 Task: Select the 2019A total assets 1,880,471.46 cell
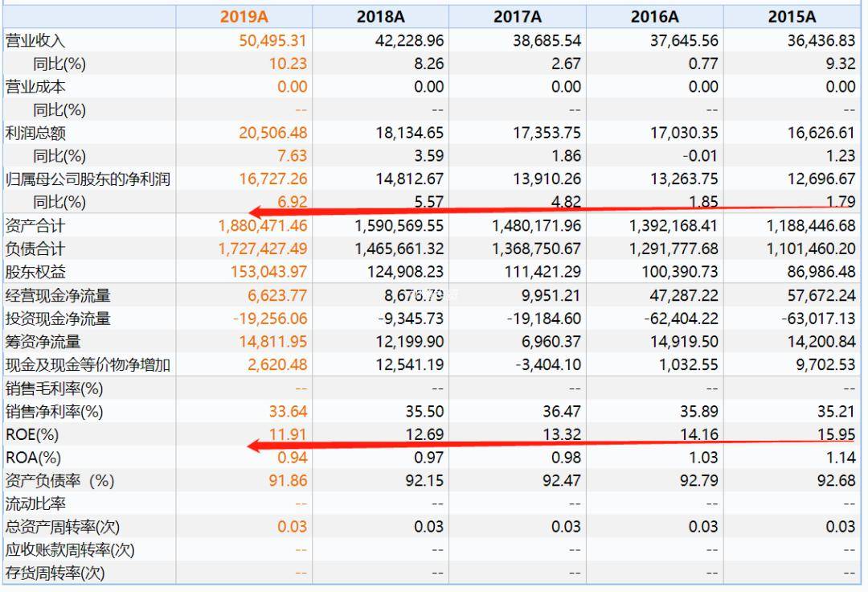click(262, 226)
